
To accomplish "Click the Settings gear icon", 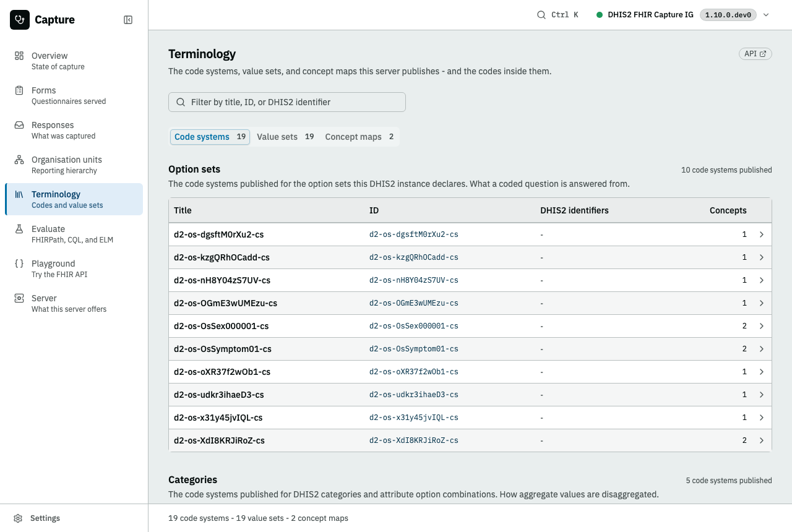I will coord(19,518).
